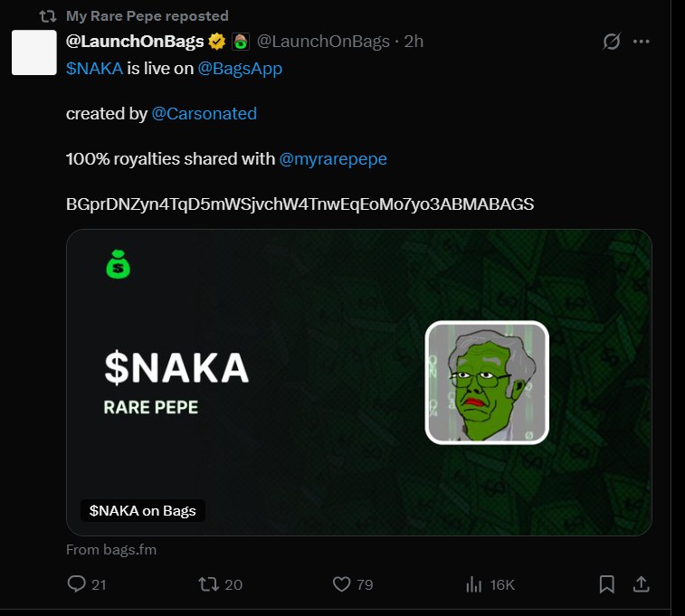Viewport: 685px width, 616px height.
Task: Bookmark the LaunchOnBags tweet
Action: (x=607, y=584)
